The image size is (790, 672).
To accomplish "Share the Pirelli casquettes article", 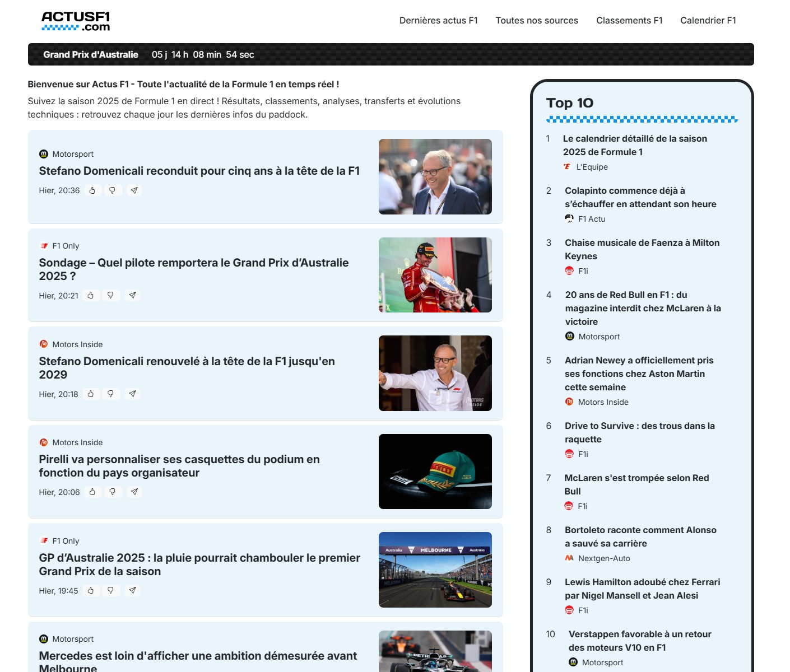I will (x=134, y=492).
